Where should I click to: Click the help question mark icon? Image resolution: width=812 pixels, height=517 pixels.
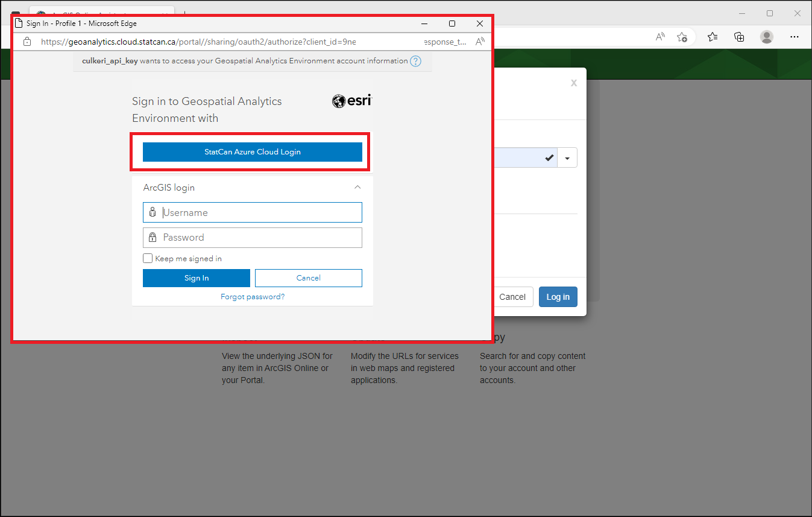415,61
